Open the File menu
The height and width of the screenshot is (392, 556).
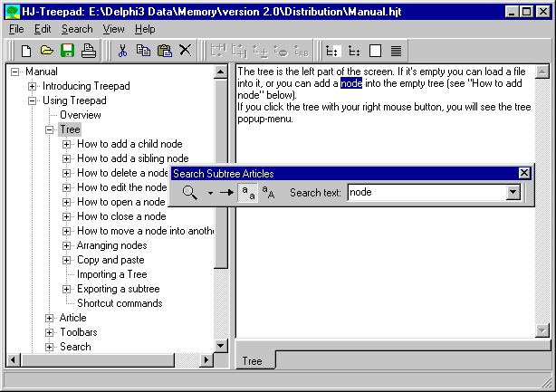(16, 29)
